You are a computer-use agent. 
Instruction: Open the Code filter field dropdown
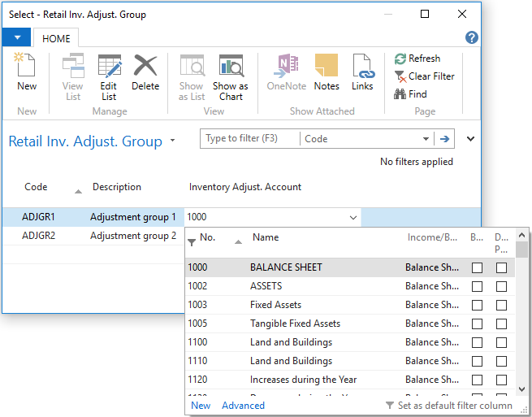pos(426,139)
